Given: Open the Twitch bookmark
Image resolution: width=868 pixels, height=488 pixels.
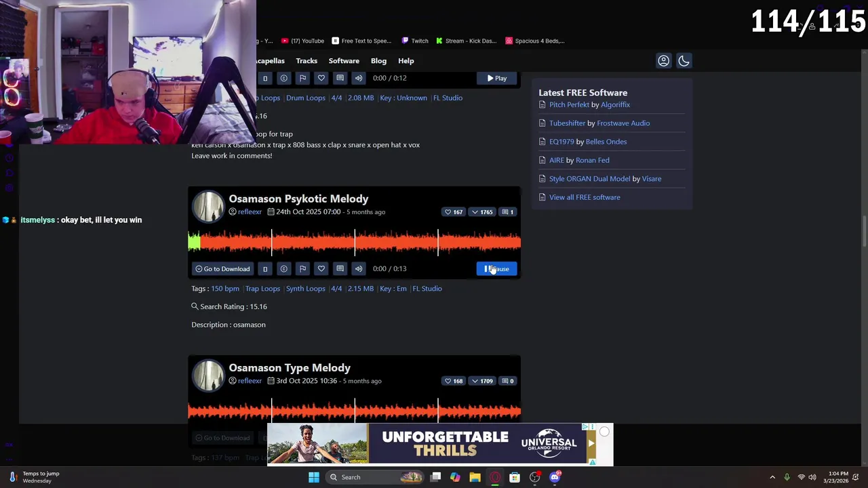Looking at the screenshot, I should tap(415, 41).
